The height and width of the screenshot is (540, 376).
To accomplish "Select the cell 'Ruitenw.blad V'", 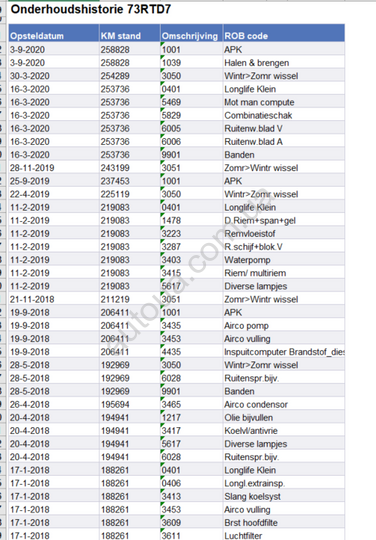I will [x=284, y=128].
